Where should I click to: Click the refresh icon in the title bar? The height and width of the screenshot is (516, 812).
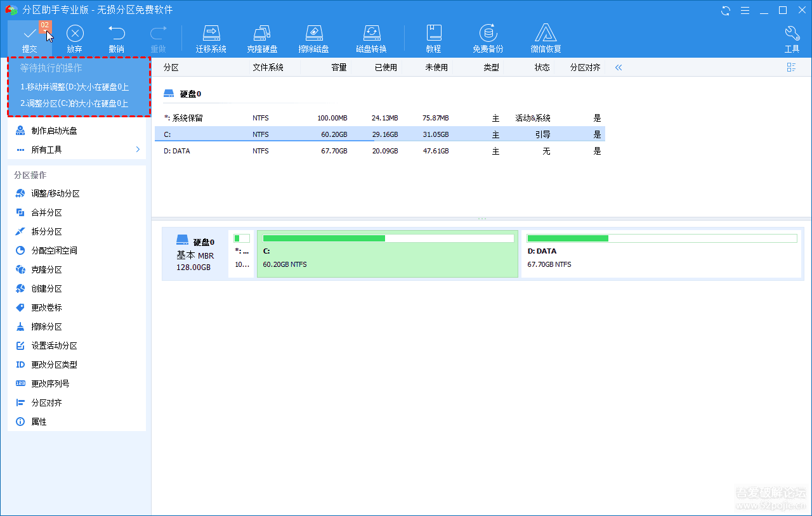pos(726,10)
